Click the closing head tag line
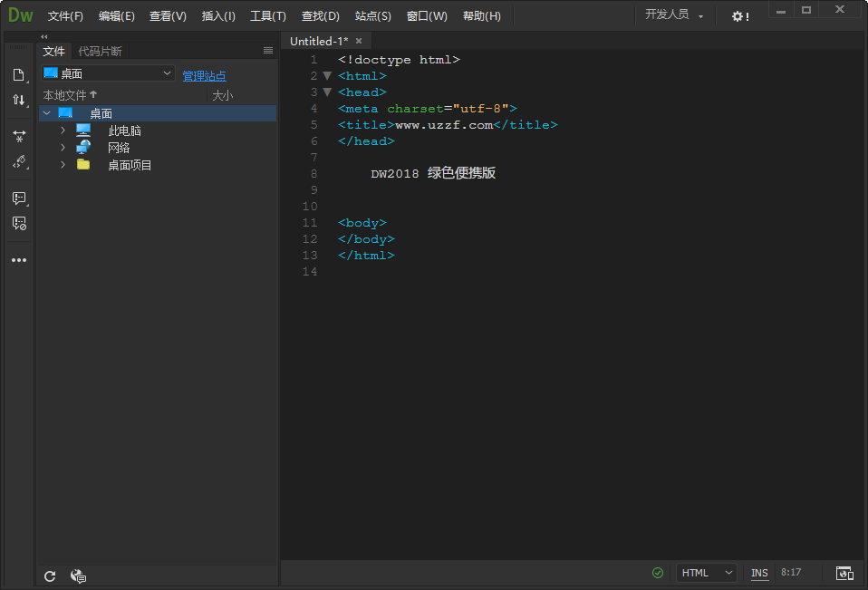This screenshot has height=590, width=868. (x=366, y=141)
